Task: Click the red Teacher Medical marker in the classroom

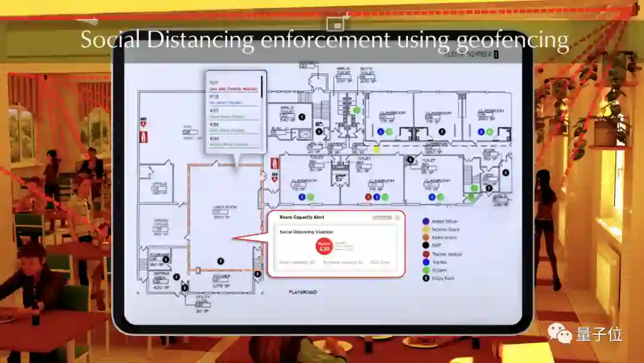Action: pos(369,198)
